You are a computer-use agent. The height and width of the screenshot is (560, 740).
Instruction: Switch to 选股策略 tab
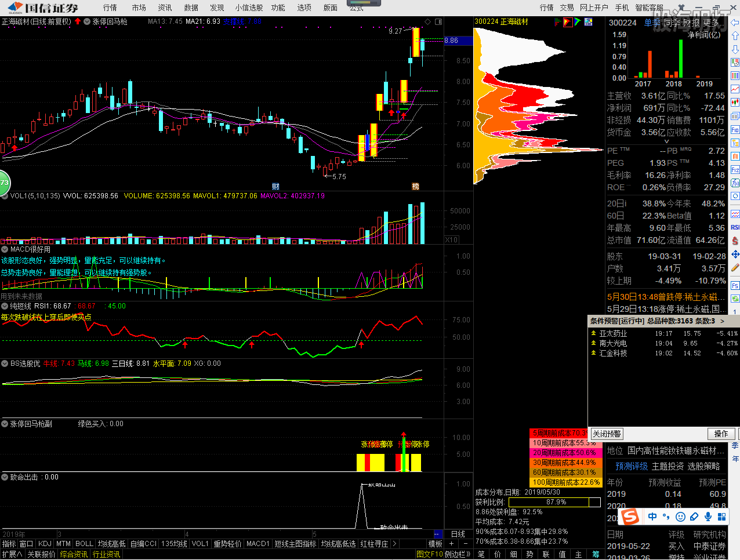703,466
